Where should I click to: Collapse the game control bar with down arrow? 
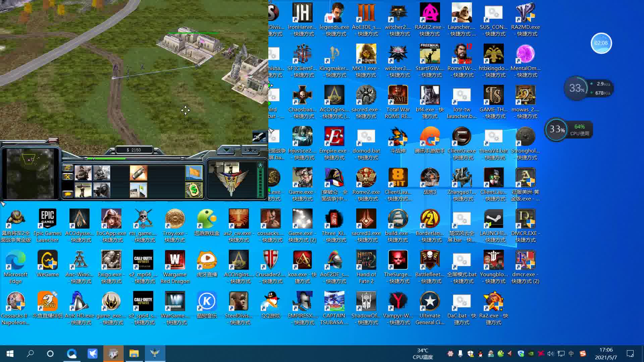pyautogui.click(x=227, y=150)
